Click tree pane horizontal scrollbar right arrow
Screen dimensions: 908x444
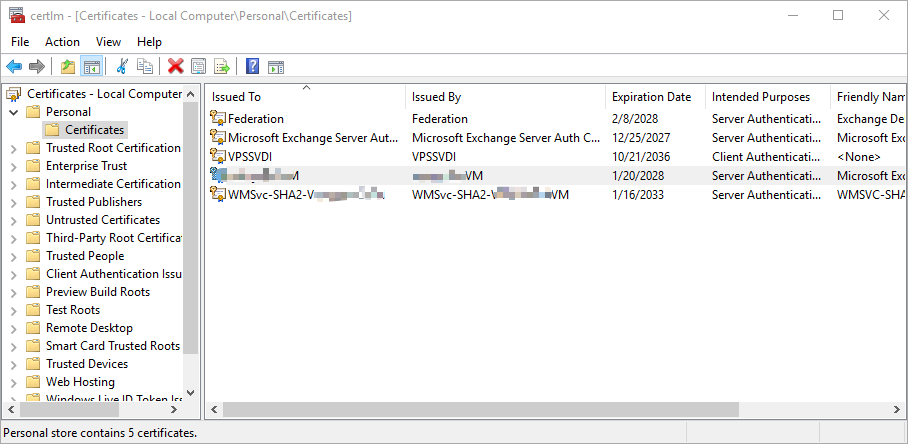click(174, 410)
